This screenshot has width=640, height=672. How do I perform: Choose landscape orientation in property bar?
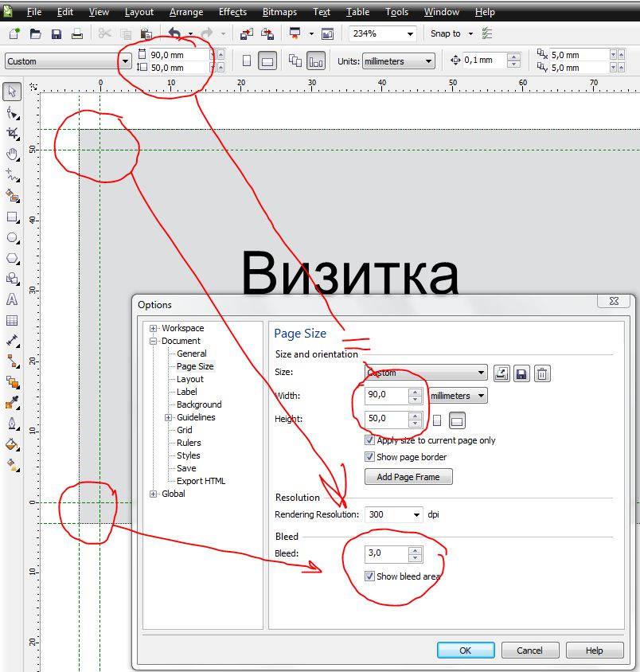click(x=267, y=61)
